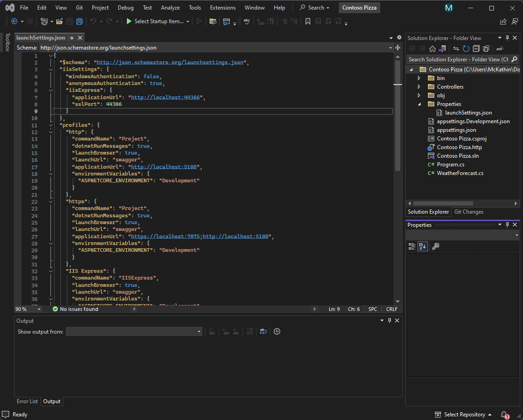Image resolution: width=523 pixels, height=420 pixels.
Task: Open the localhost:44366 link
Action: click(165, 97)
